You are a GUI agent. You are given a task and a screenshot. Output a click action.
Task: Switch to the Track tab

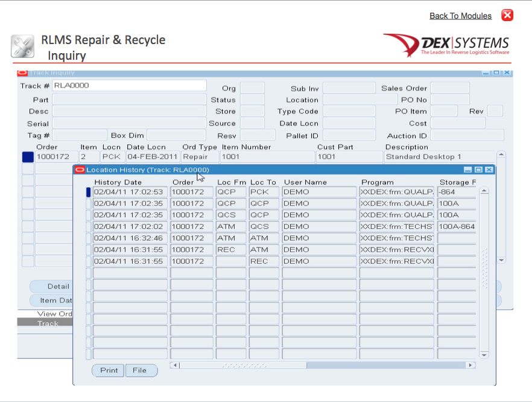[48, 324]
